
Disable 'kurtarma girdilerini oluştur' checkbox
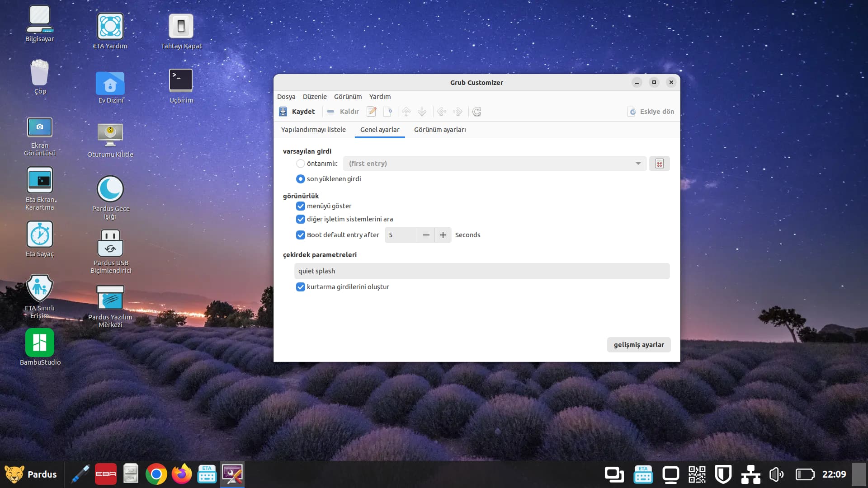tap(300, 287)
